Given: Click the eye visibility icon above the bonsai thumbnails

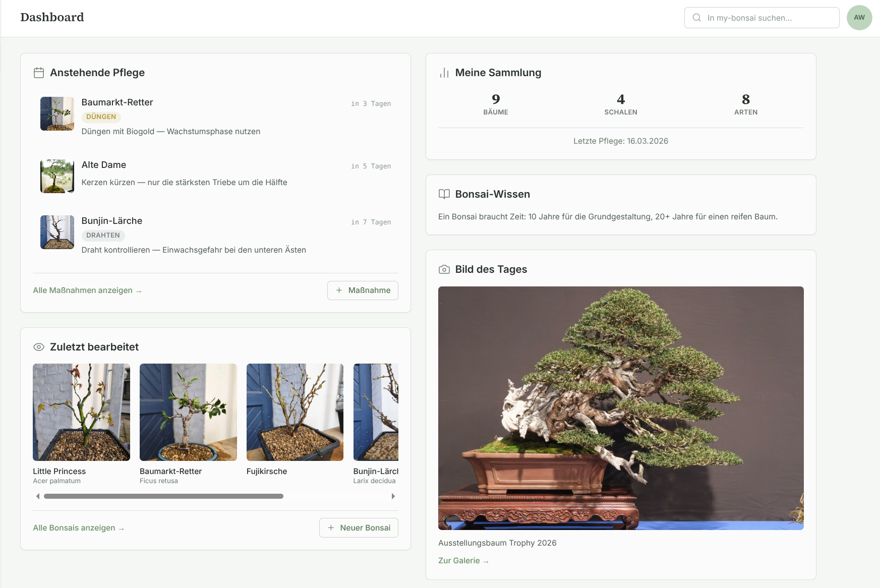Looking at the screenshot, I should click(x=39, y=347).
